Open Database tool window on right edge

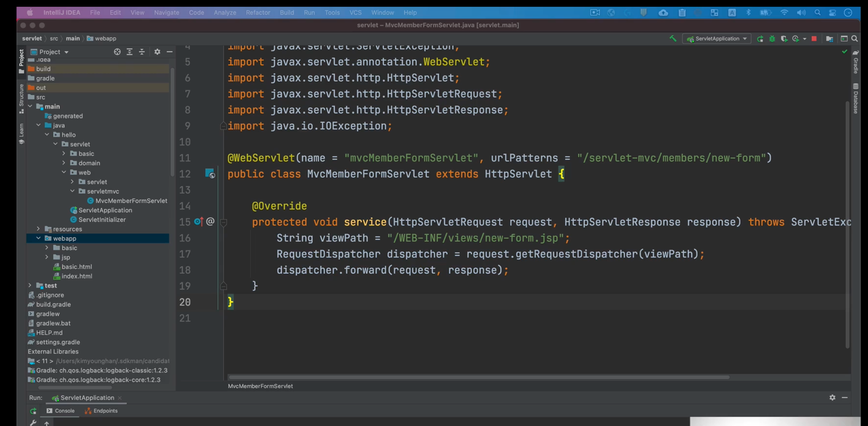[x=855, y=98]
